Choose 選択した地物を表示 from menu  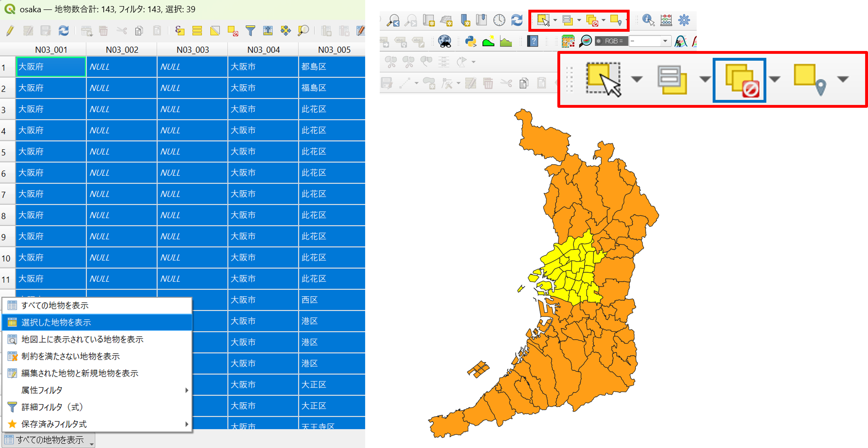[x=56, y=322]
